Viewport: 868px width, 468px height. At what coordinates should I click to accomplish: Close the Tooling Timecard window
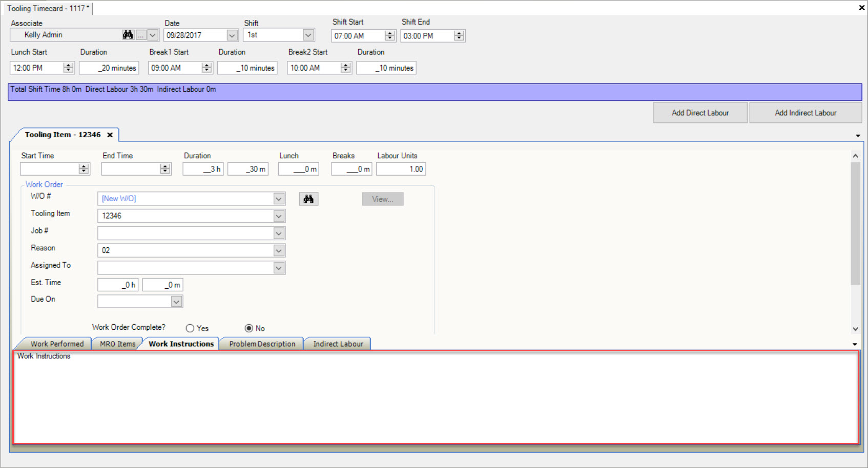coord(861,8)
